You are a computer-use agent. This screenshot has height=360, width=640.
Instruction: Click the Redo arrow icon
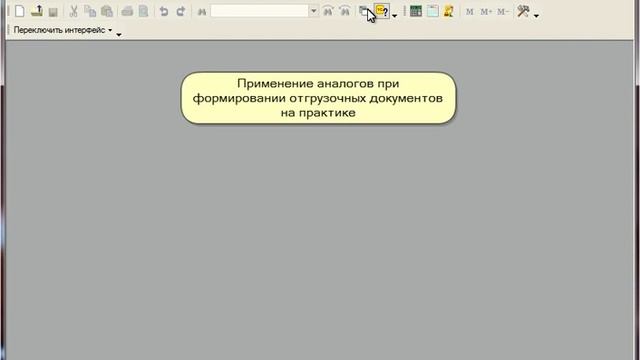click(x=181, y=11)
